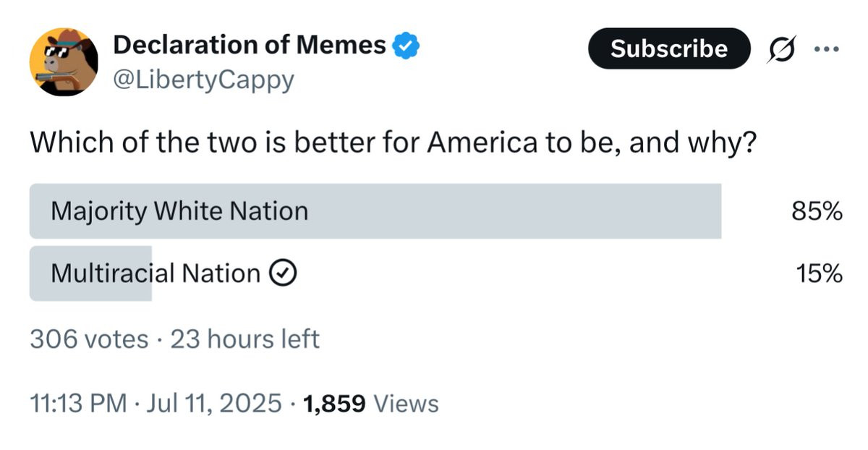
Task: Open the Declaration of Memes display name
Action: point(250,46)
